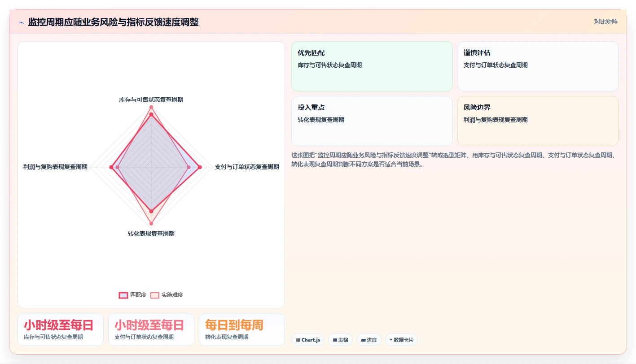Toggle the 匹配度 legend item
636x364 pixels.
pos(133,295)
